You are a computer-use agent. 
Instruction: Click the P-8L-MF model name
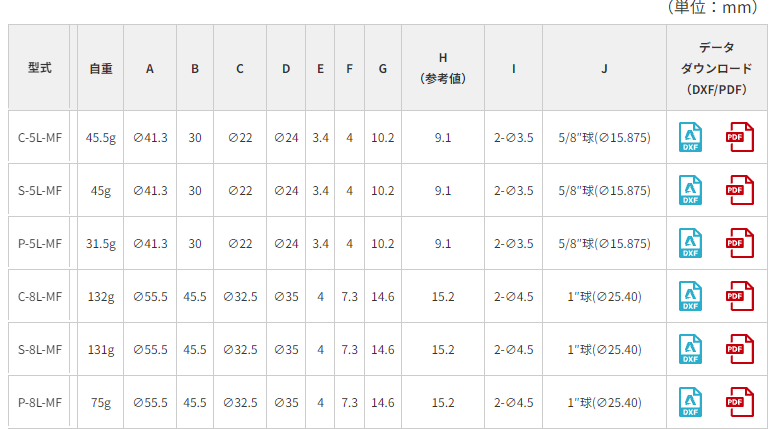point(40,403)
